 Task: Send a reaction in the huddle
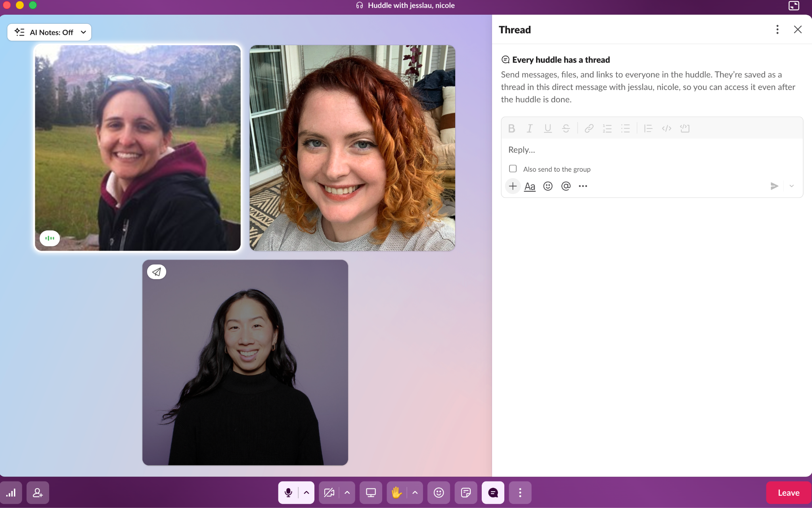click(x=439, y=493)
